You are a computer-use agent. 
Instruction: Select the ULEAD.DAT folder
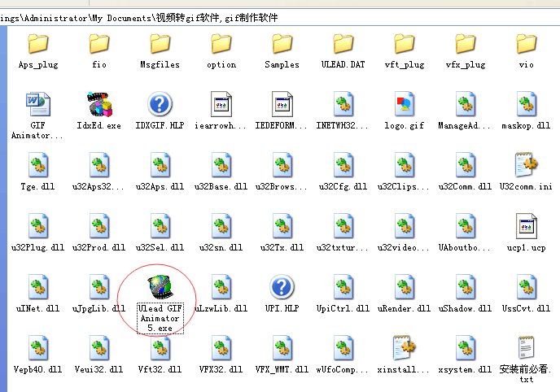click(x=343, y=44)
